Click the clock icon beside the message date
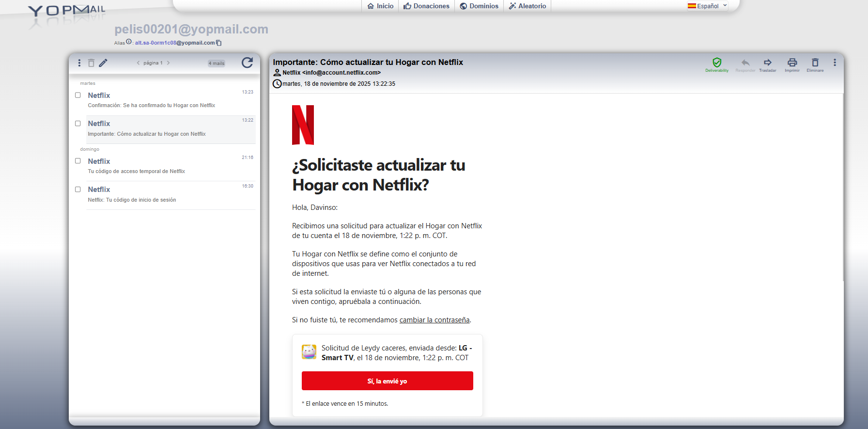Image resolution: width=868 pixels, height=429 pixels. click(x=277, y=84)
